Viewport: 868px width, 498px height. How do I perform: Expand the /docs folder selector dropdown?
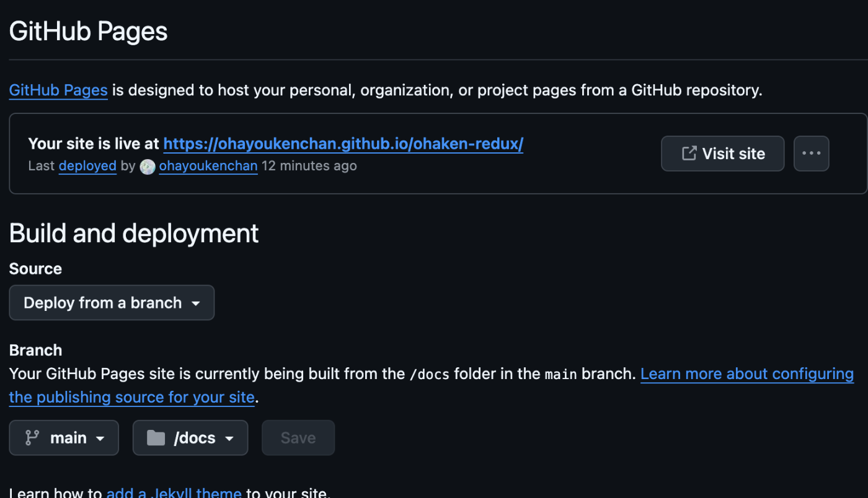pyautogui.click(x=190, y=438)
